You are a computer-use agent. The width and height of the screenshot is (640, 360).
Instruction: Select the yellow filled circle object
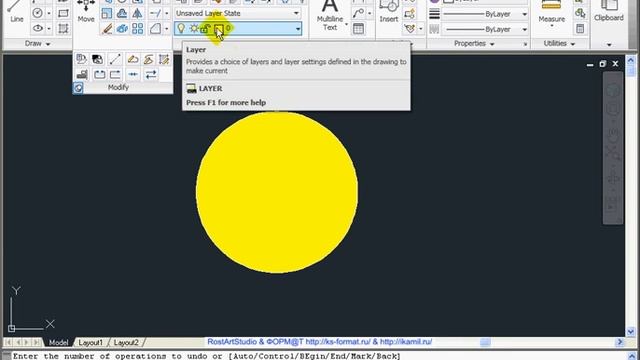coord(277,192)
